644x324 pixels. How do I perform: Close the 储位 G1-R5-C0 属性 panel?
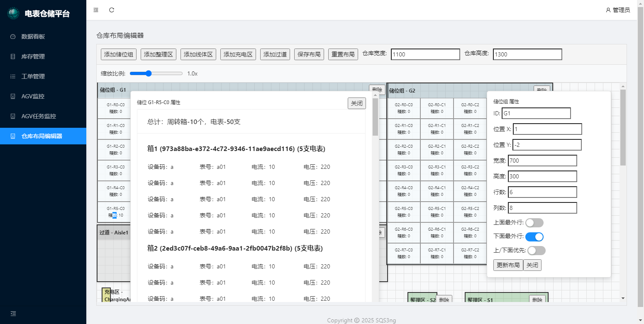point(356,103)
